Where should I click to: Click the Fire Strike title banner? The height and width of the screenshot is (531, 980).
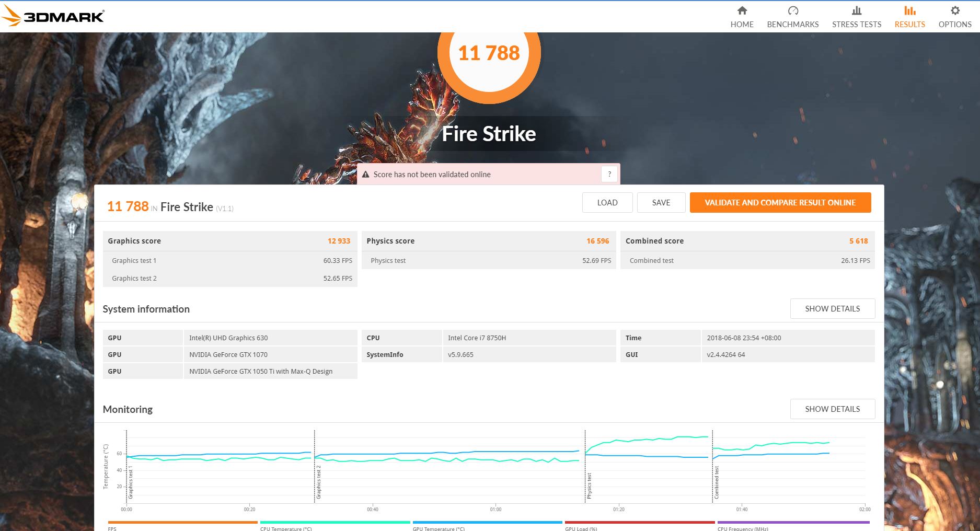pyautogui.click(x=489, y=134)
